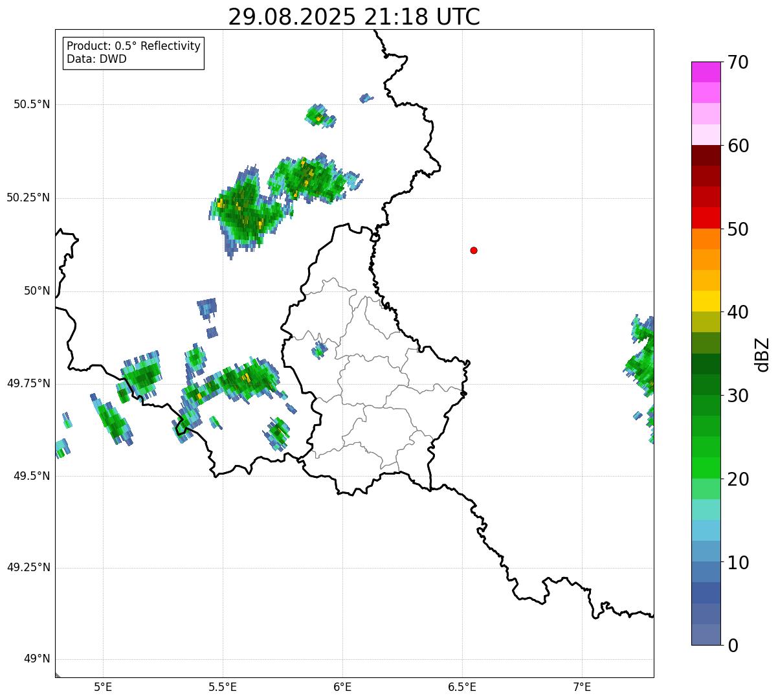Screen dimensions: 778x700
Task: Click the colorbar tick label "40"
Action: pyautogui.click(x=738, y=313)
